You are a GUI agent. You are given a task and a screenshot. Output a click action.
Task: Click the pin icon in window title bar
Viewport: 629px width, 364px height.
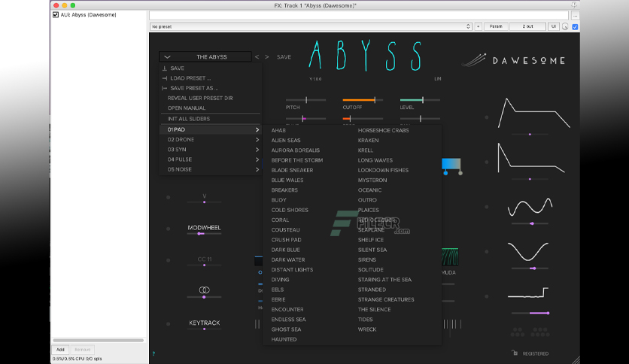tap(574, 5)
